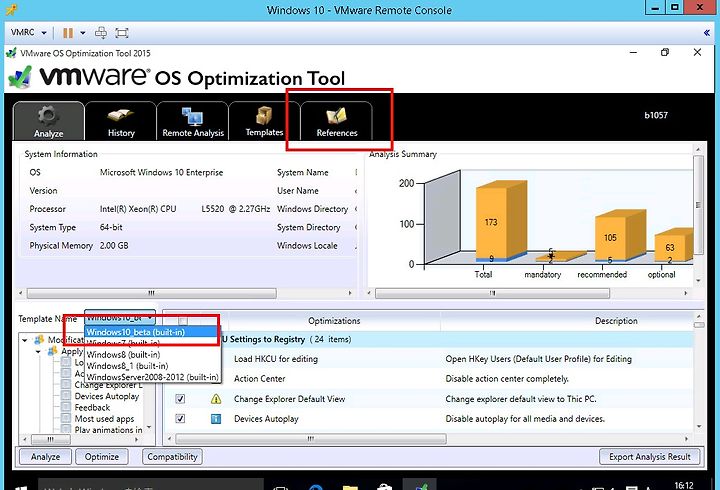
Task: Click the Send Ctrl+Alt+Del icon in the VMRC toolbar
Action: point(101,33)
